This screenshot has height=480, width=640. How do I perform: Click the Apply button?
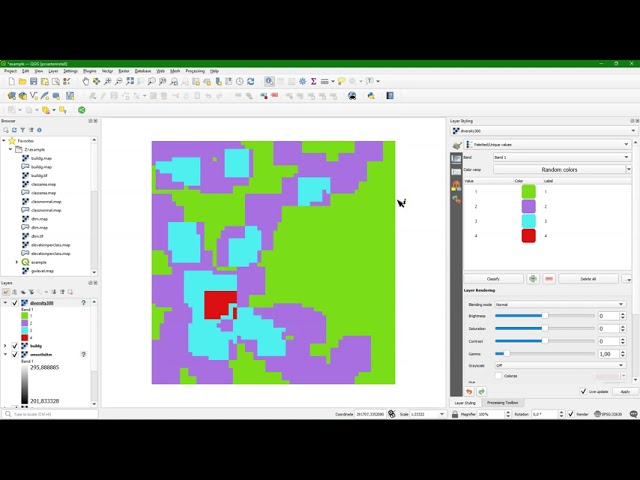coord(625,391)
